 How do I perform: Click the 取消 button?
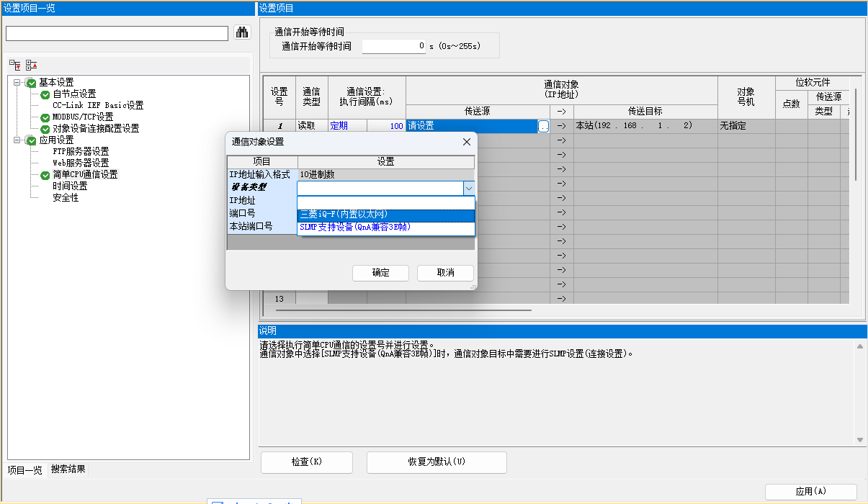coord(445,273)
